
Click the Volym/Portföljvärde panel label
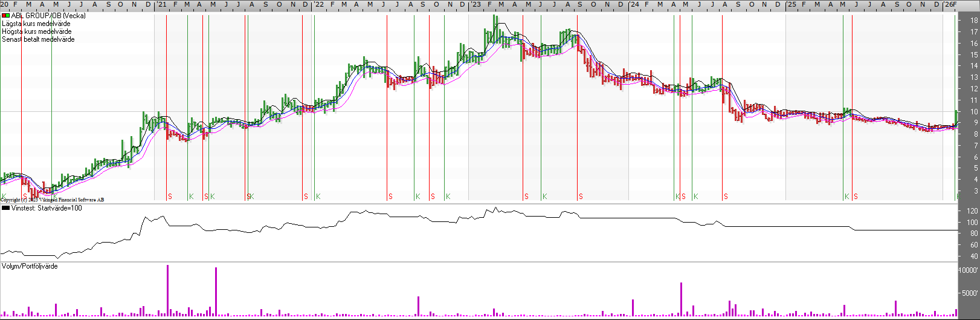click(x=30, y=266)
